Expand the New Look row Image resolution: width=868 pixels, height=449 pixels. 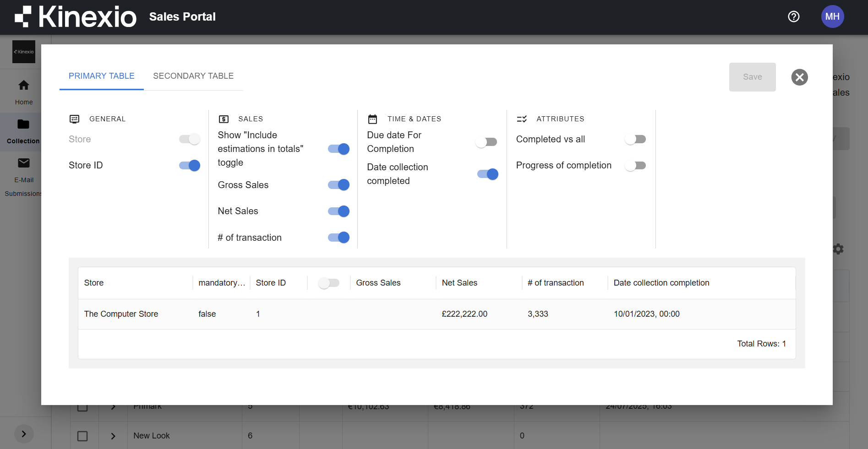click(113, 436)
